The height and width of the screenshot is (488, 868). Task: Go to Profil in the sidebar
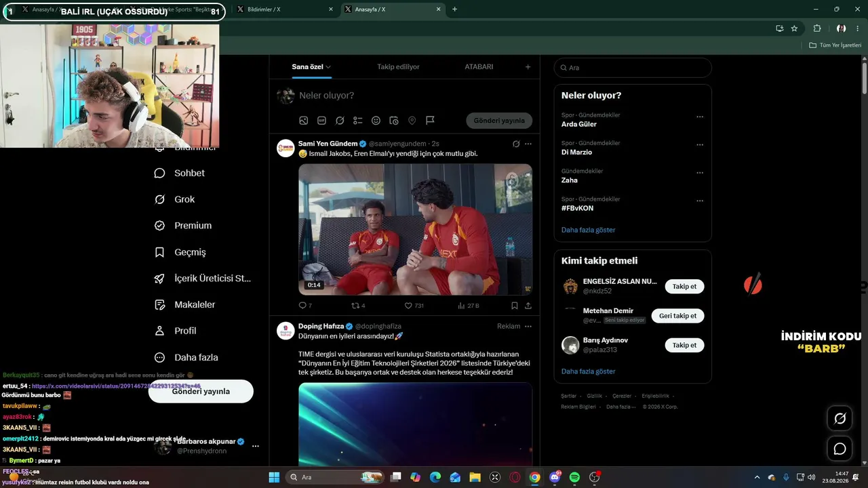point(175,331)
